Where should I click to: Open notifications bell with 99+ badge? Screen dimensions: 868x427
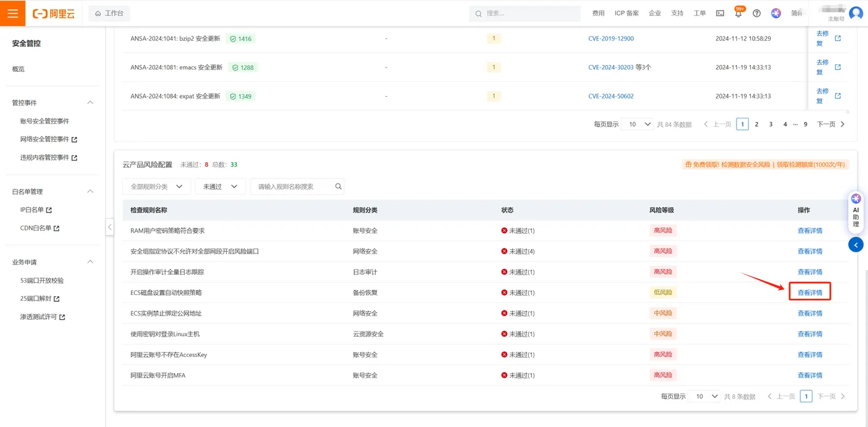click(x=738, y=13)
